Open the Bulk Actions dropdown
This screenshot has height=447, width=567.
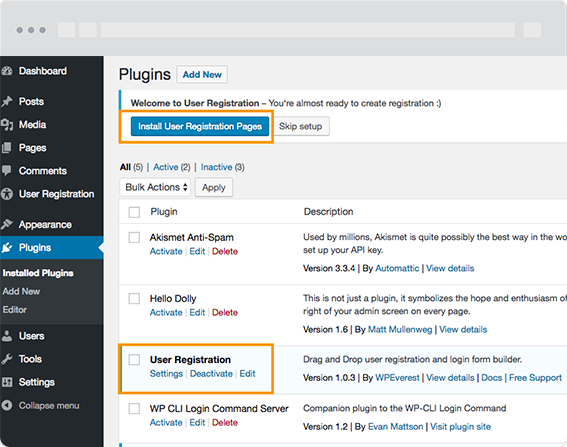tap(155, 187)
